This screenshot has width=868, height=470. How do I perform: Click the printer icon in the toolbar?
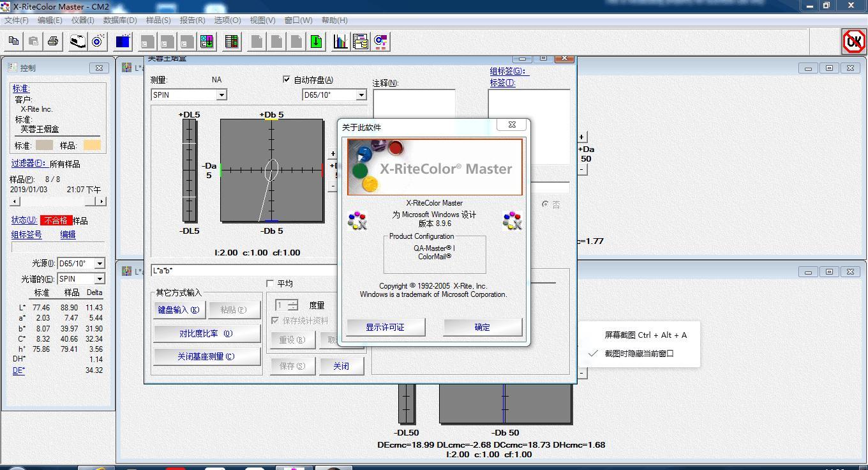pos(53,42)
